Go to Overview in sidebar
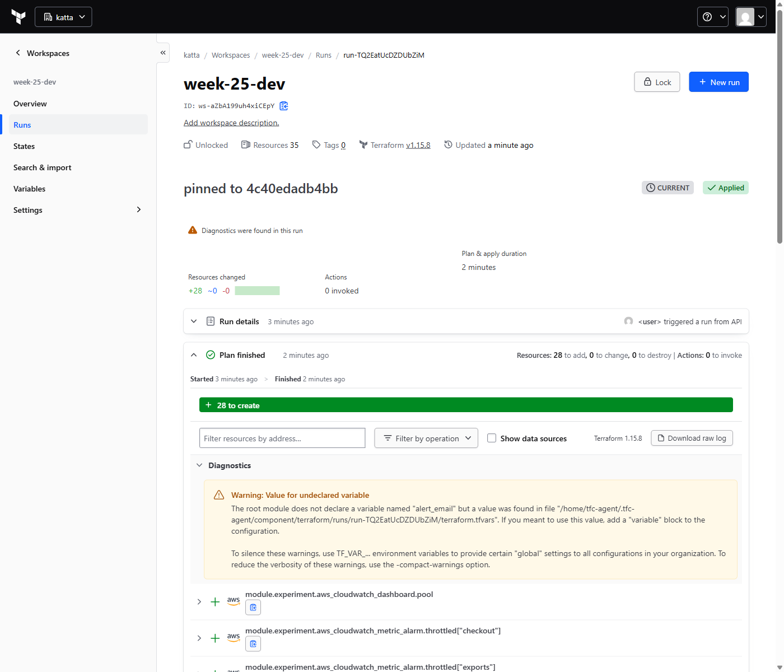Viewport: 784px width, 672px height. click(78, 104)
